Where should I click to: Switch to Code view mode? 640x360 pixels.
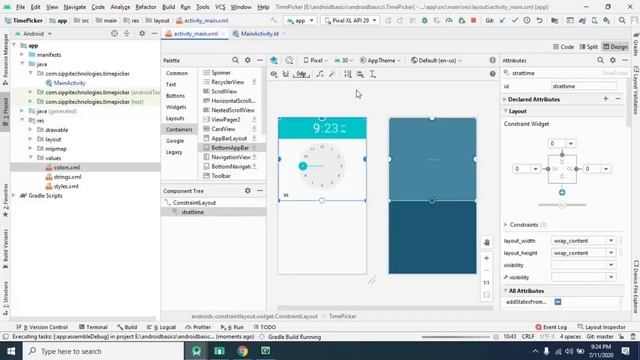[563, 47]
